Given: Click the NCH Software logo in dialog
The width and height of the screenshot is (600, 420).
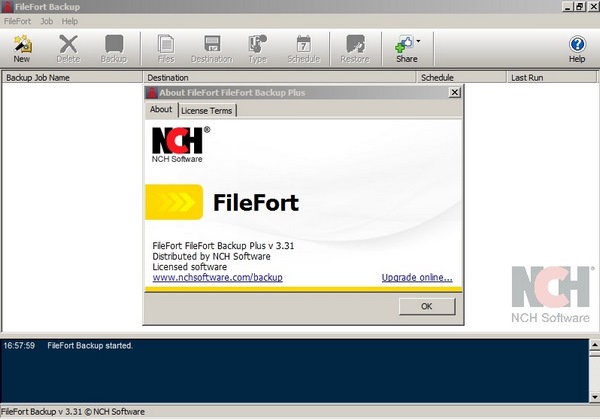Looking at the screenshot, I should [181, 145].
